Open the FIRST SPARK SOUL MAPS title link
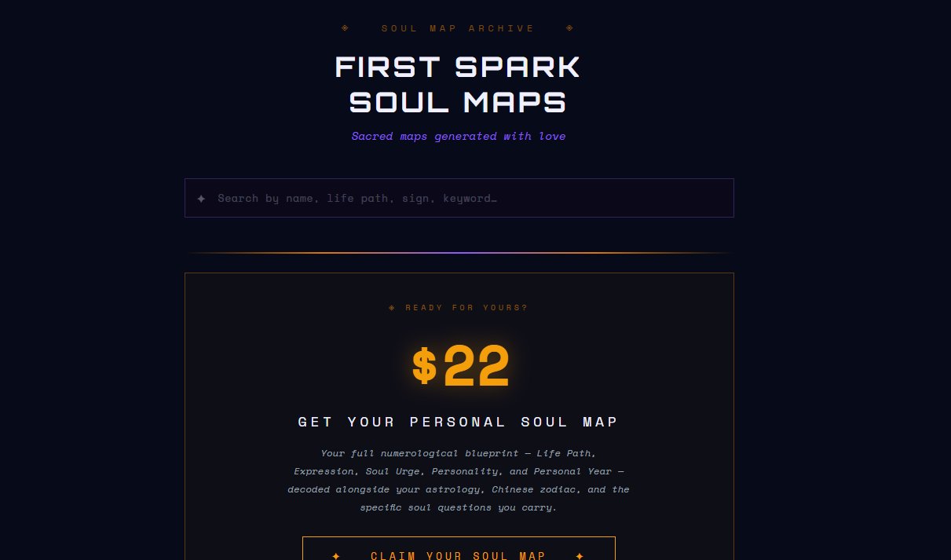This screenshot has width=951, height=560. 458,83
